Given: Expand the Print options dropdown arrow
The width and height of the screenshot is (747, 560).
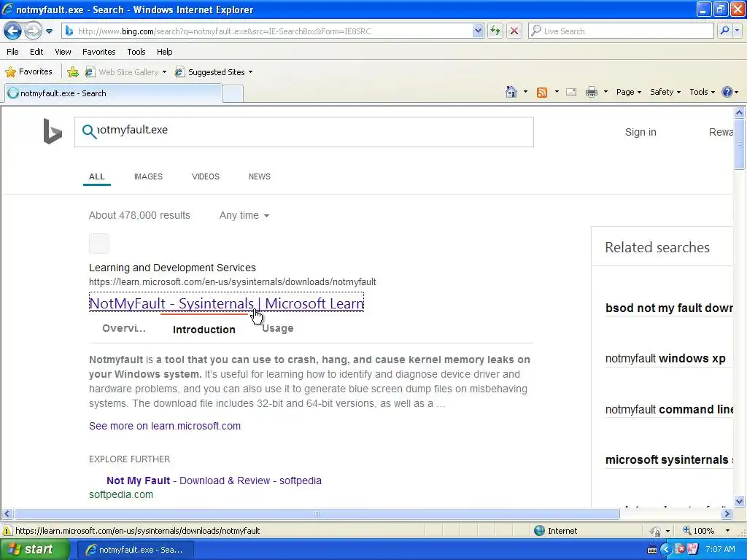Looking at the screenshot, I should 605,92.
